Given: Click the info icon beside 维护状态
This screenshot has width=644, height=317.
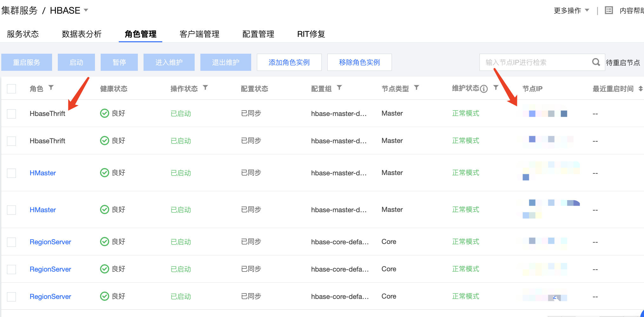Looking at the screenshot, I should [484, 89].
